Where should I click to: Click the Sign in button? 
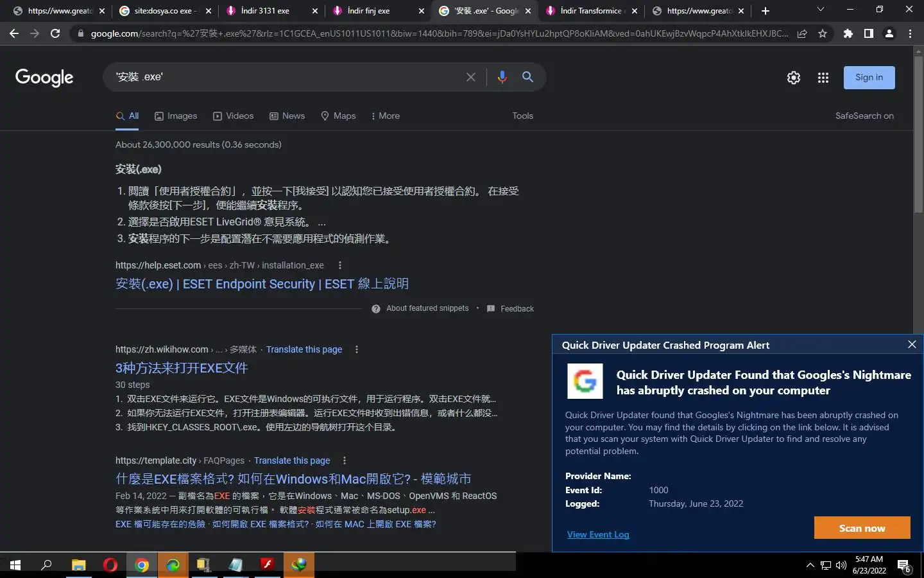coord(869,78)
